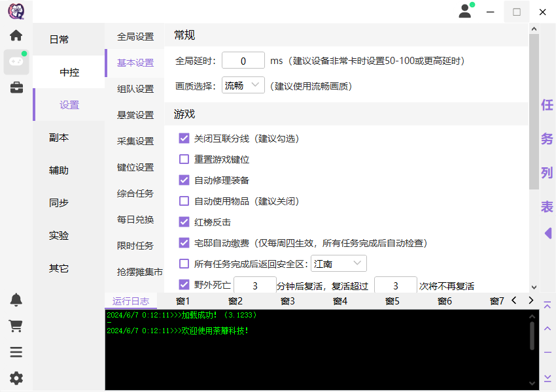Switch to 窗1 log tab
The image size is (556, 392).
pos(183,301)
